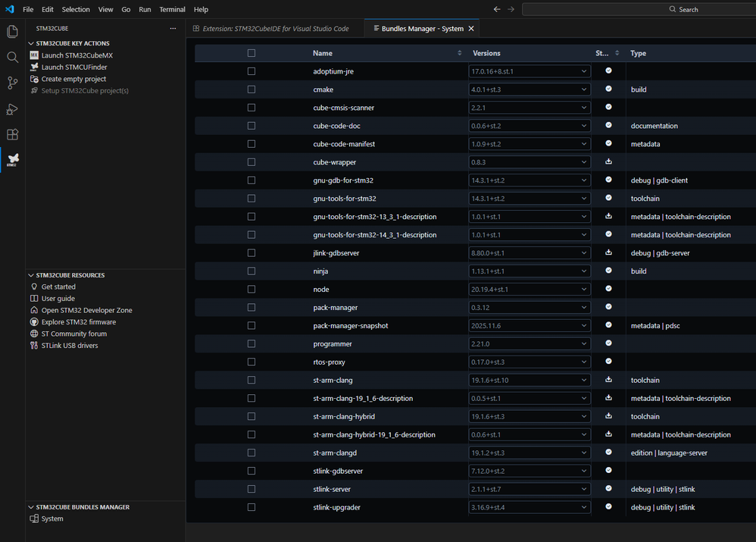Screen dimensions: 756x542
Task: Click installed status icon for ninja
Action: point(608,271)
